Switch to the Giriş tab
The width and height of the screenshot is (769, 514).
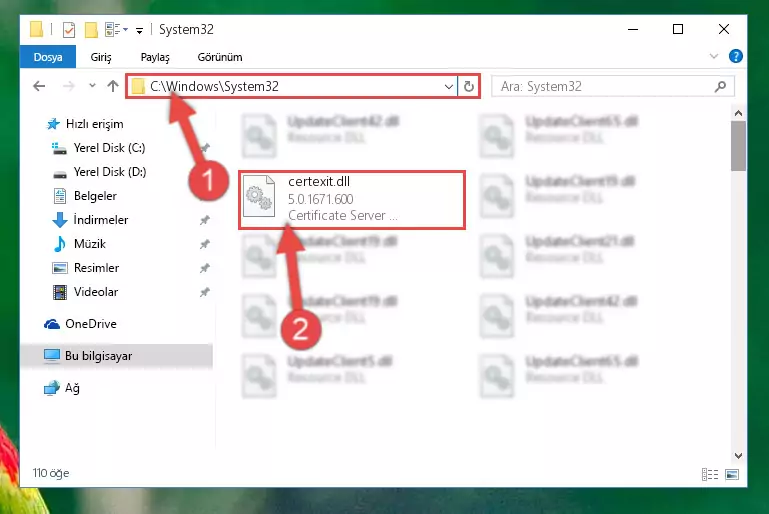[x=101, y=57]
